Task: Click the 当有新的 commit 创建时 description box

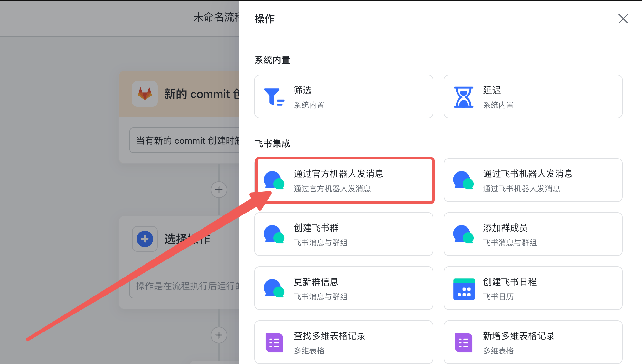Action: coord(184,140)
